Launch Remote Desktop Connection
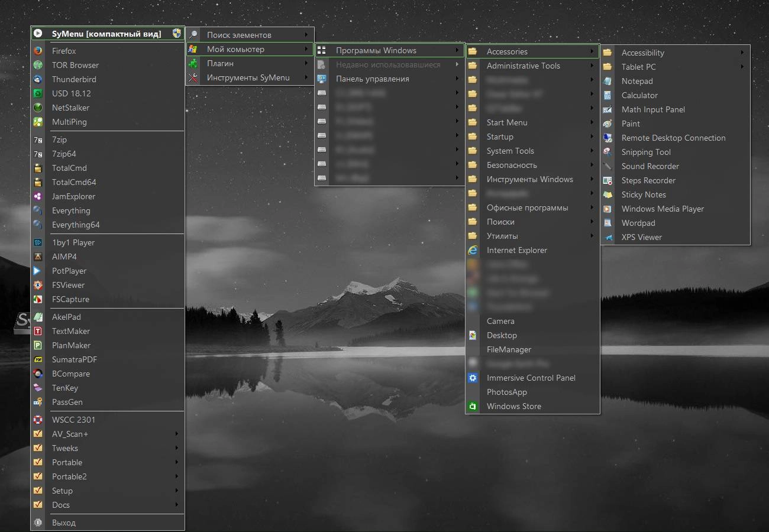769x532 pixels. [x=676, y=138]
